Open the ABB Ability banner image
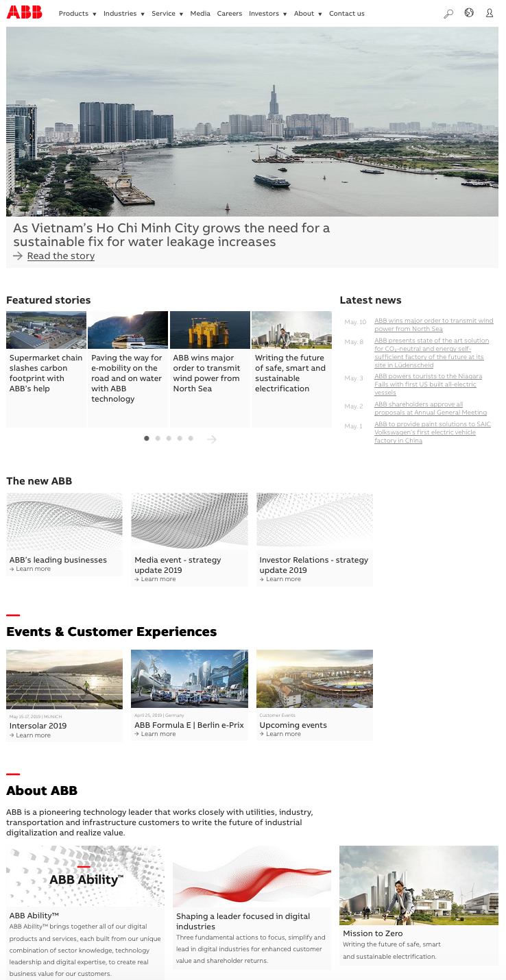The width and height of the screenshot is (506, 980). coord(85,877)
